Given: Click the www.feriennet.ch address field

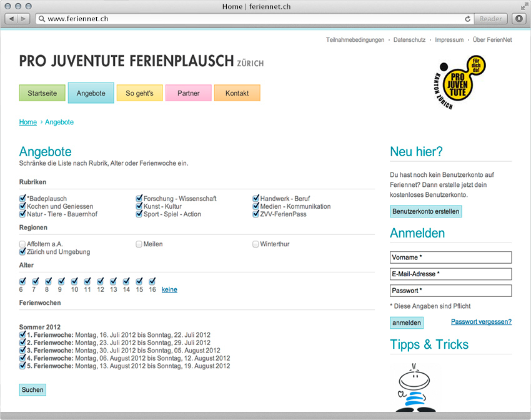Looking at the screenshot, I should [x=255, y=19].
